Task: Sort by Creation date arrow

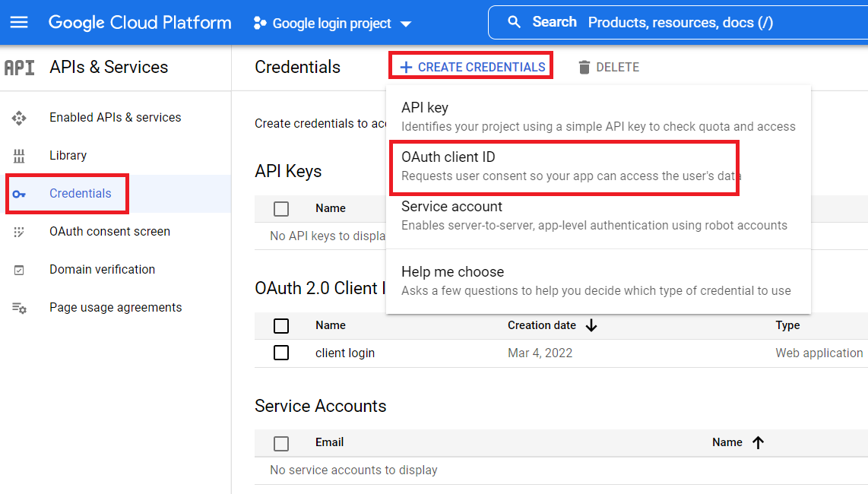Action: coord(592,325)
